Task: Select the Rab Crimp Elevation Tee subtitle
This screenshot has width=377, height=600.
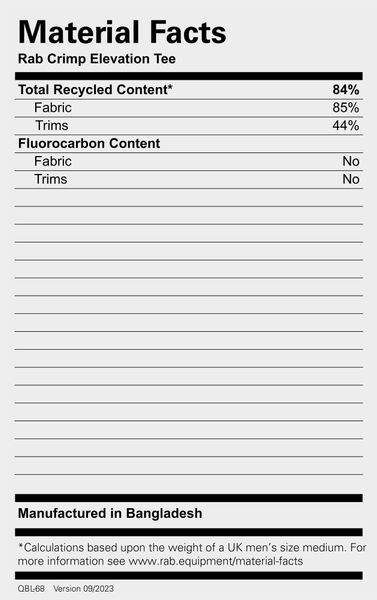Action: pyautogui.click(x=97, y=59)
